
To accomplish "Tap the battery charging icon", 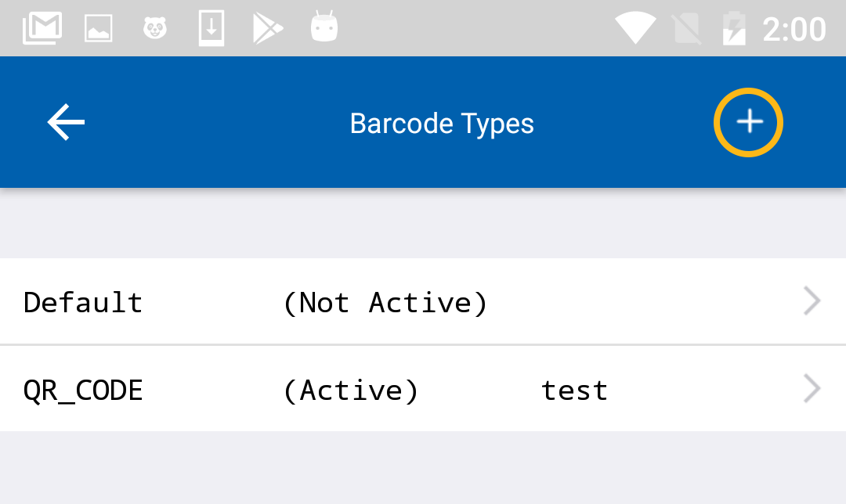I will point(734,29).
